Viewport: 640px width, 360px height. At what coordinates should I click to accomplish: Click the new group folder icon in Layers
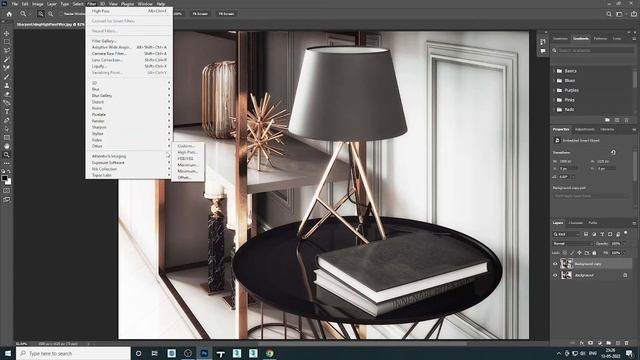(x=609, y=343)
